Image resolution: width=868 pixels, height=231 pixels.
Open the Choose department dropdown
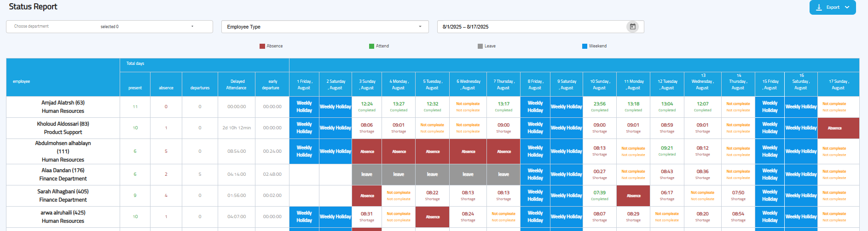coord(110,27)
